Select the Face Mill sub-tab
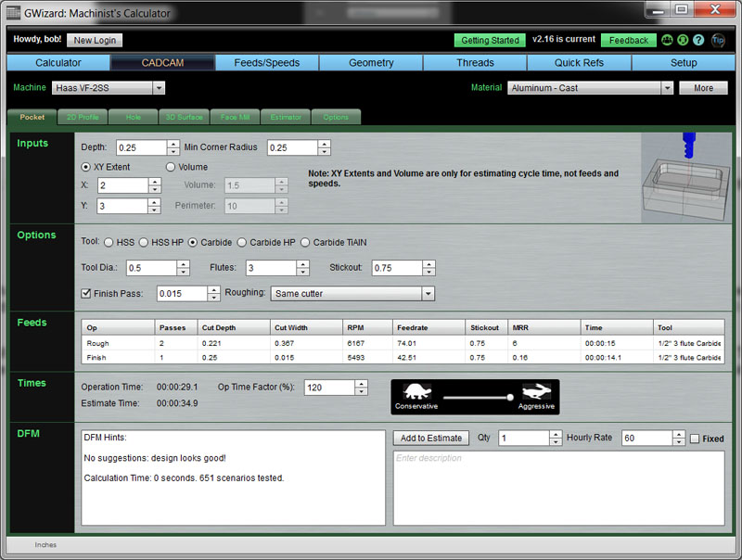 click(236, 117)
